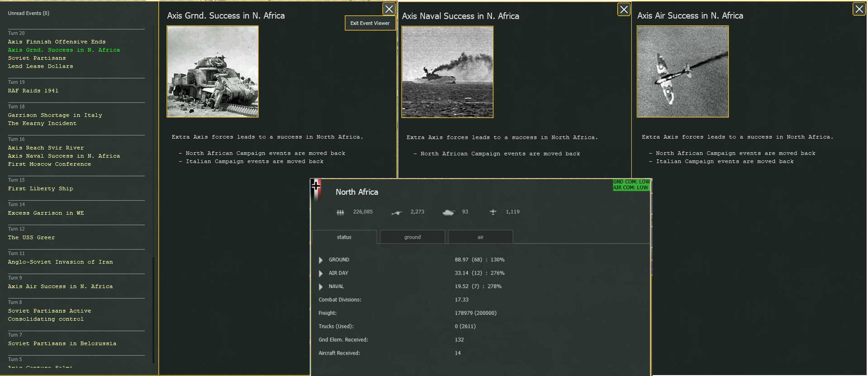868x376 pixels.
Task: Click the artillery gun icon beside 2,273
Action: tap(397, 212)
